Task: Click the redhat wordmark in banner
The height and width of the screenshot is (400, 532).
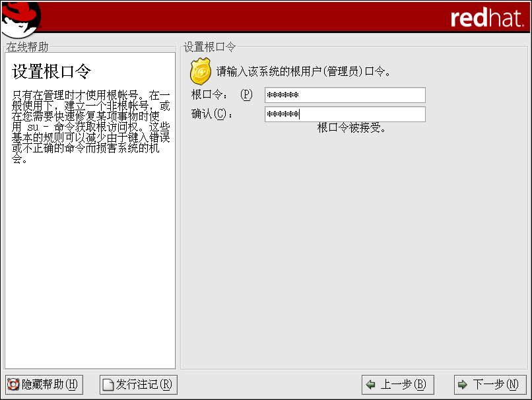Action: pyautogui.click(x=487, y=18)
